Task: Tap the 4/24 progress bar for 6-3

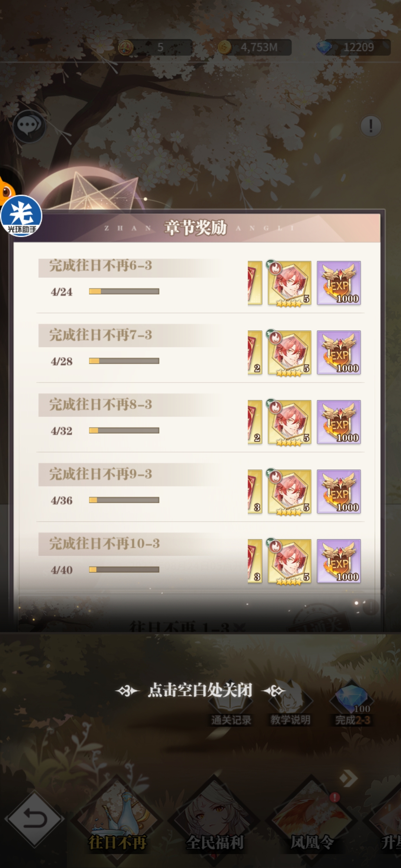Action: point(124,292)
